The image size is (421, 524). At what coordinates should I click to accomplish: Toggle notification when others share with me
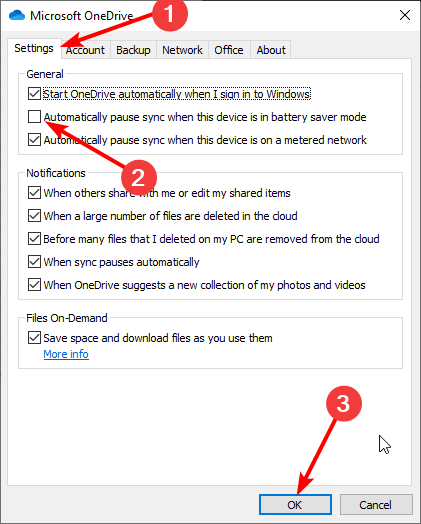pyautogui.click(x=34, y=193)
